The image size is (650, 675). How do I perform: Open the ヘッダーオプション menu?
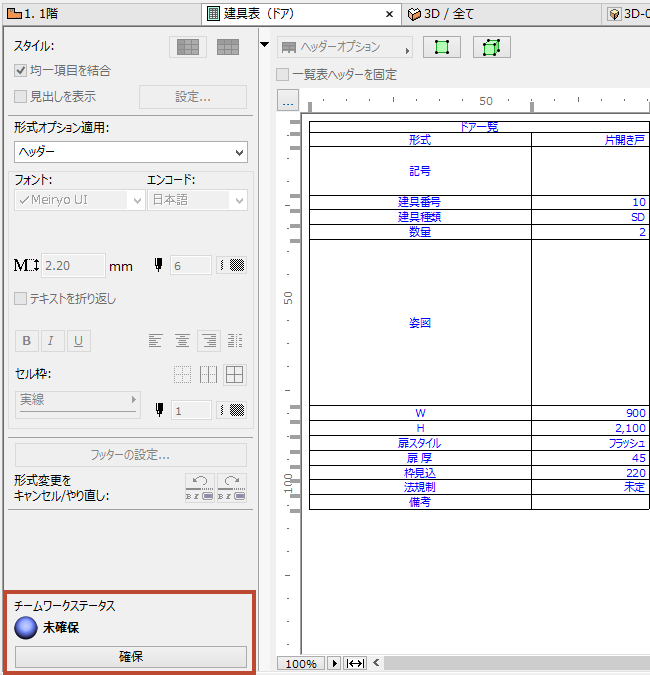(345, 47)
